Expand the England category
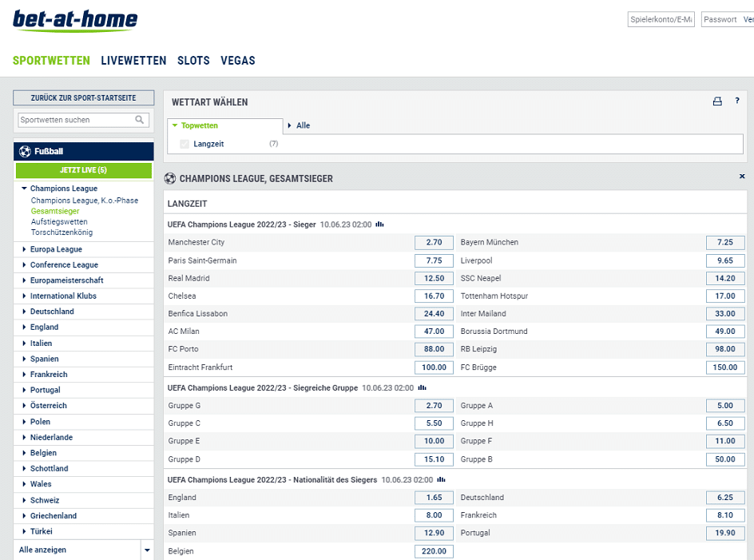 pos(24,328)
